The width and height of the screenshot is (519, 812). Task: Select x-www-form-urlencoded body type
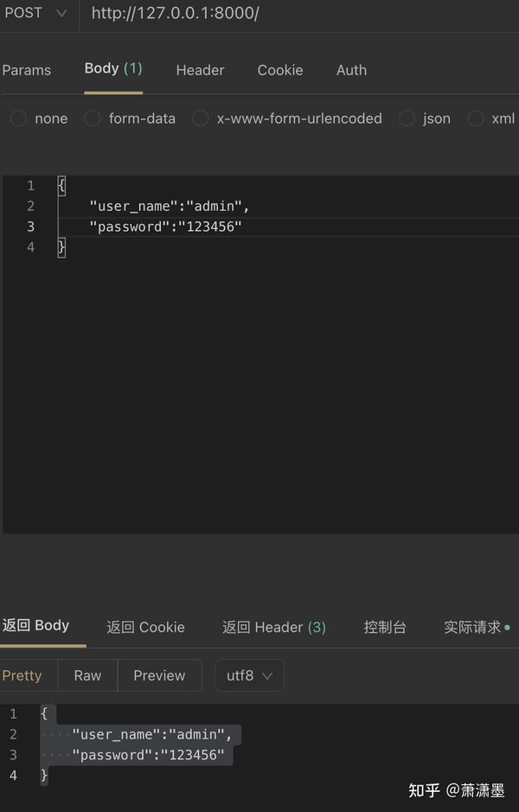(201, 118)
